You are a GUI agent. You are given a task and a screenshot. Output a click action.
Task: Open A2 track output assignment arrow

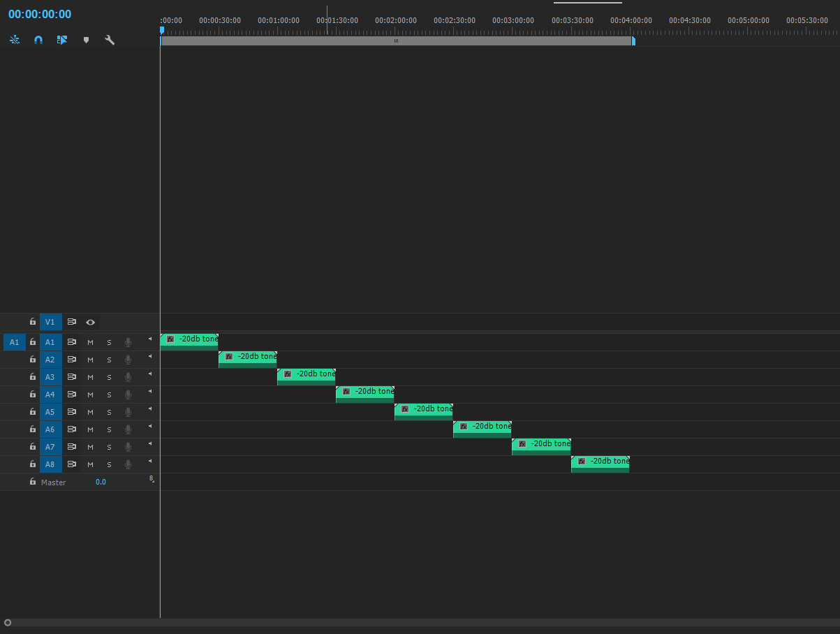click(x=149, y=356)
